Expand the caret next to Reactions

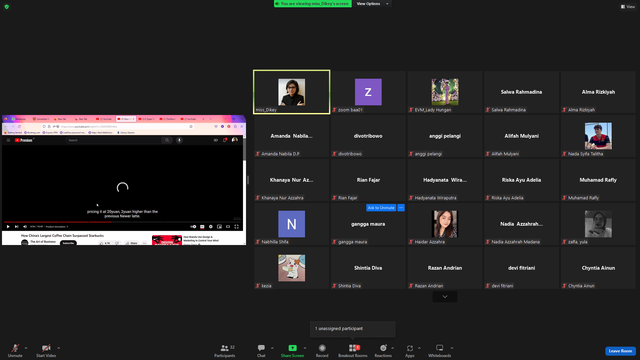pos(393,348)
